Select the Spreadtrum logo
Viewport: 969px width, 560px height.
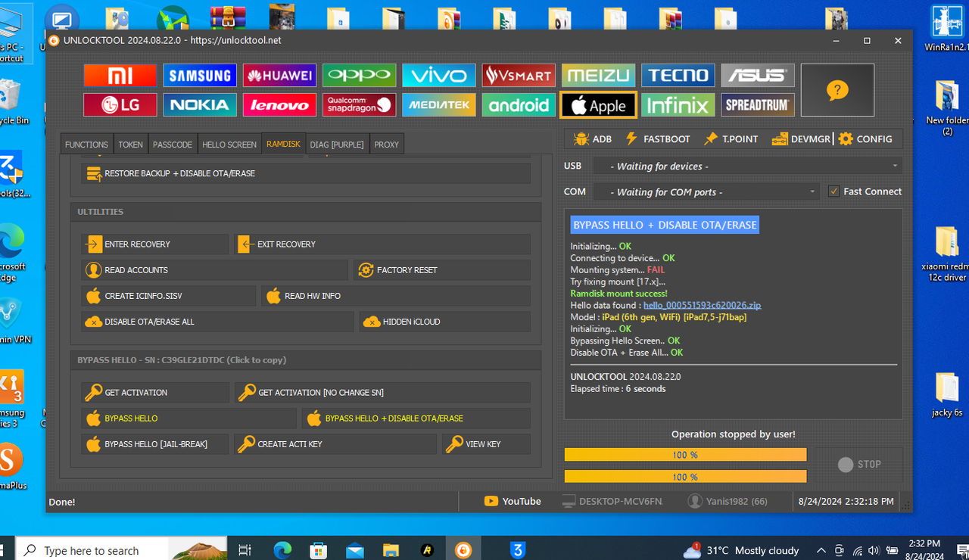tap(758, 105)
